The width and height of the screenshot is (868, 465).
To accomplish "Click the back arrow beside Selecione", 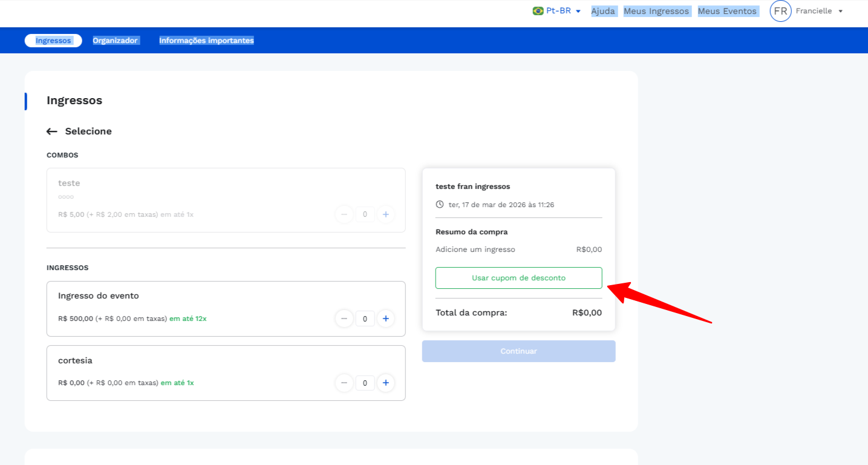I will [52, 131].
